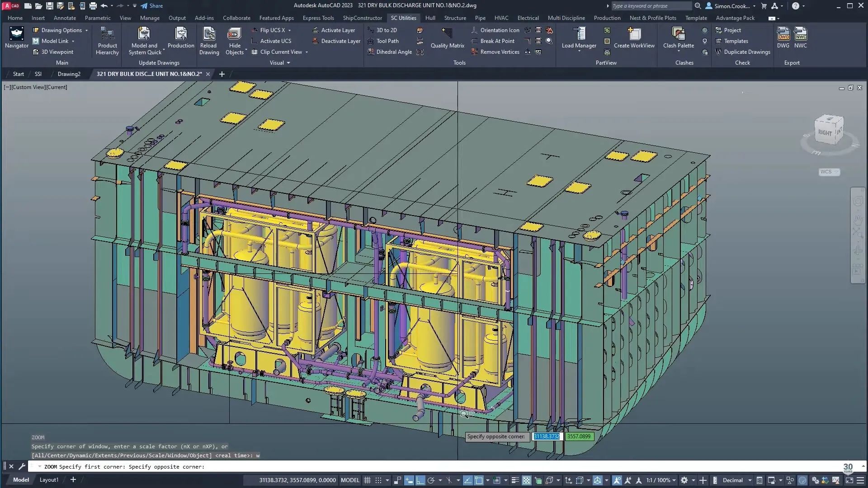Expand the Drawing Options dropdown
The height and width of the screenshot is (488, 868).
pyautogui.click(x=86, y=30)
